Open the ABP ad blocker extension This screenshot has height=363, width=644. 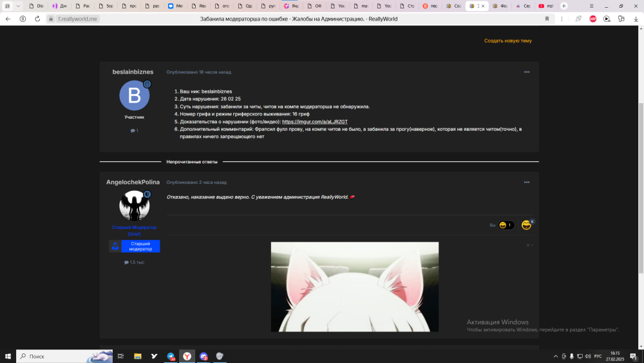point(592,19)
